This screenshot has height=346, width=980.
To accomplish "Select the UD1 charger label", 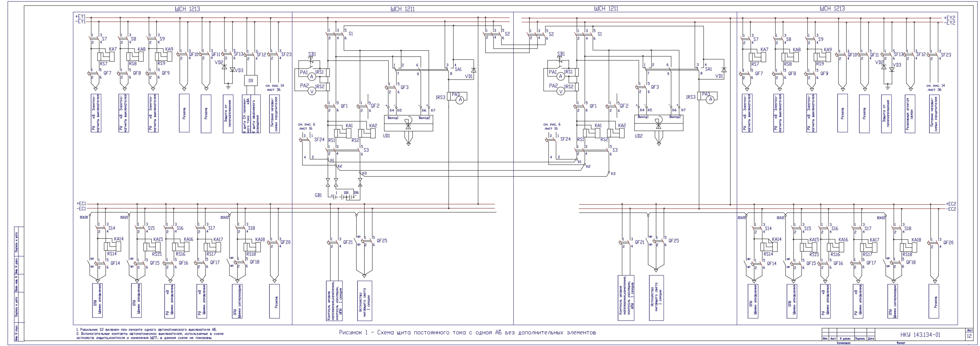I will click(x=386, y=135).
